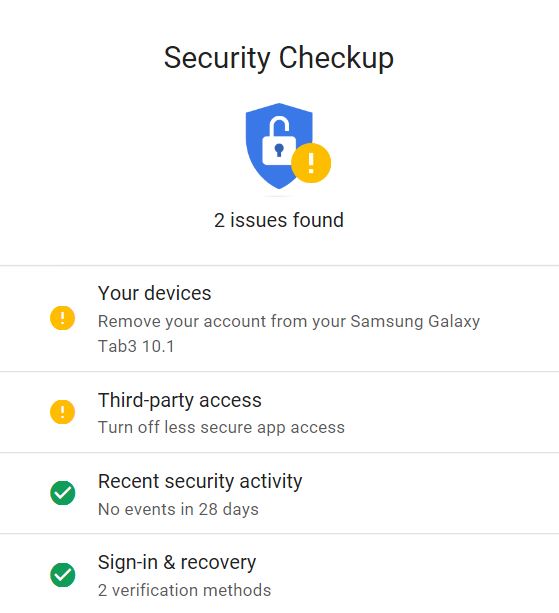Click the green checkmark beside Sign-in & recovery
The height and width of the screenshot is (613, 559).
[63, 575]
